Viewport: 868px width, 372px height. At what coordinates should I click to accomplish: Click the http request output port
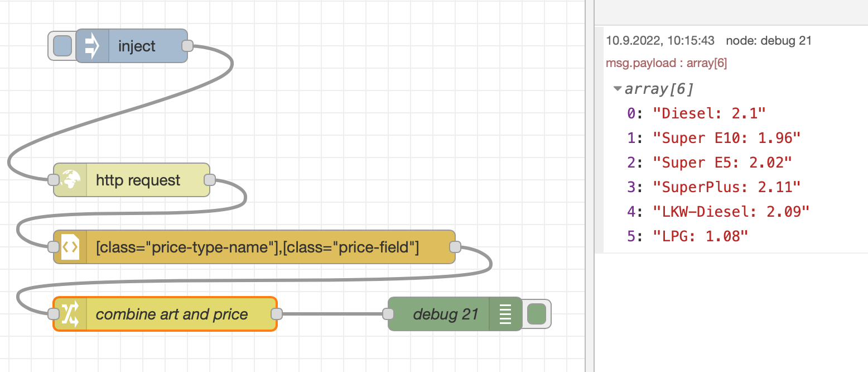tap(210, 180)
